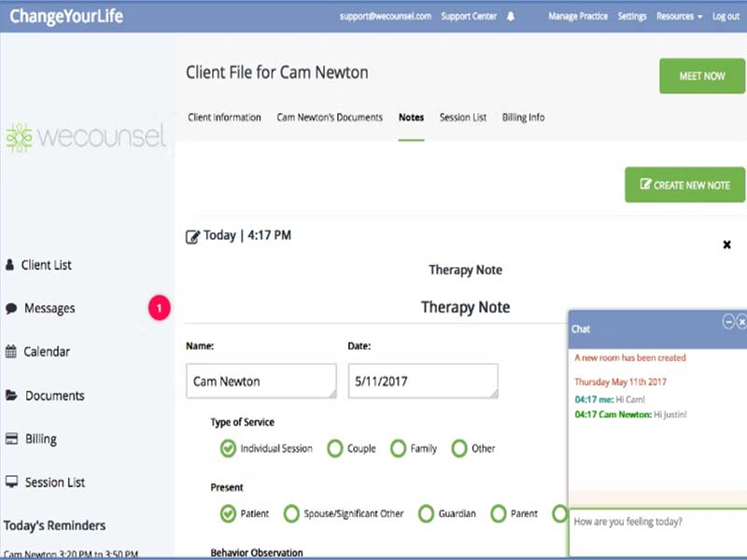Expand the Resources dropdown menu
The width and height of the screenshot is (747, 560).
click(679, 17)
